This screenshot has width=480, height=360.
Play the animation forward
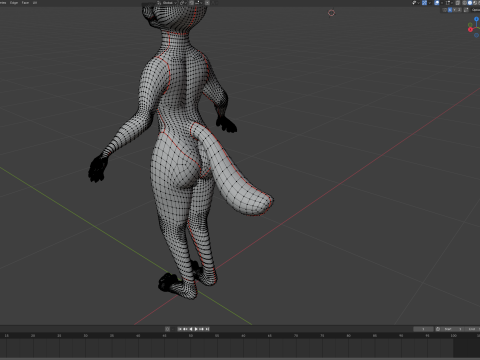click(x=196, y=329)
